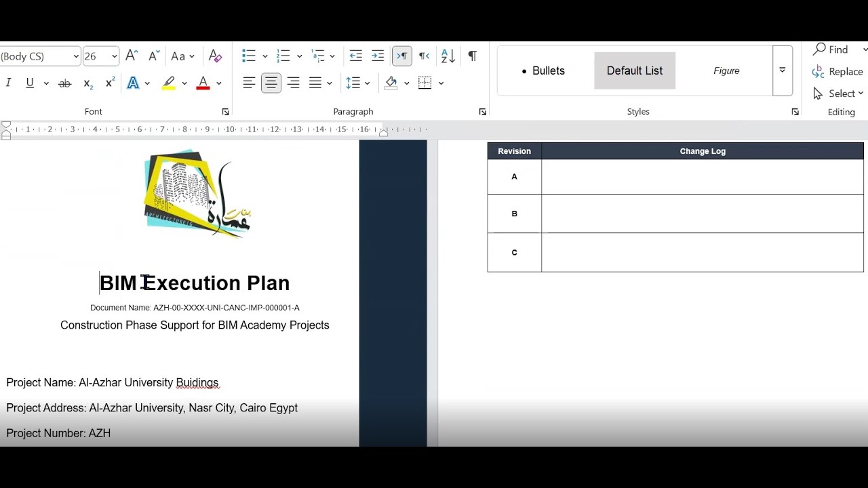Increase the paragraph indent
This screenshot has height=488, width=868.
tap(378, 56)
